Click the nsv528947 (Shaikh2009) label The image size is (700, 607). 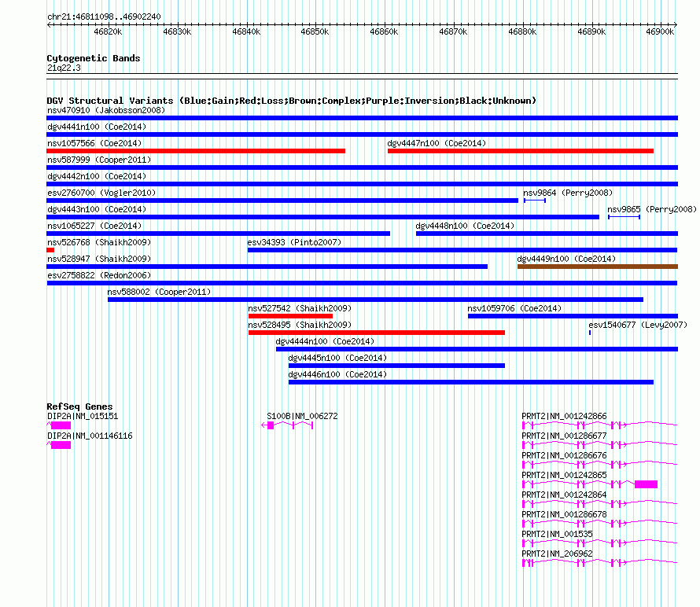tap(99, 259)
